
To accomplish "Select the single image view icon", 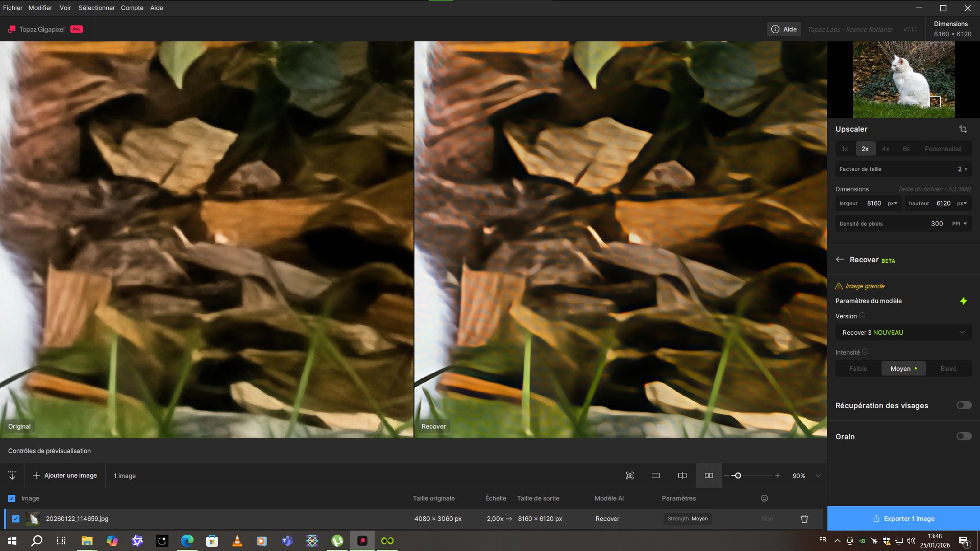I will click(656, 475).
